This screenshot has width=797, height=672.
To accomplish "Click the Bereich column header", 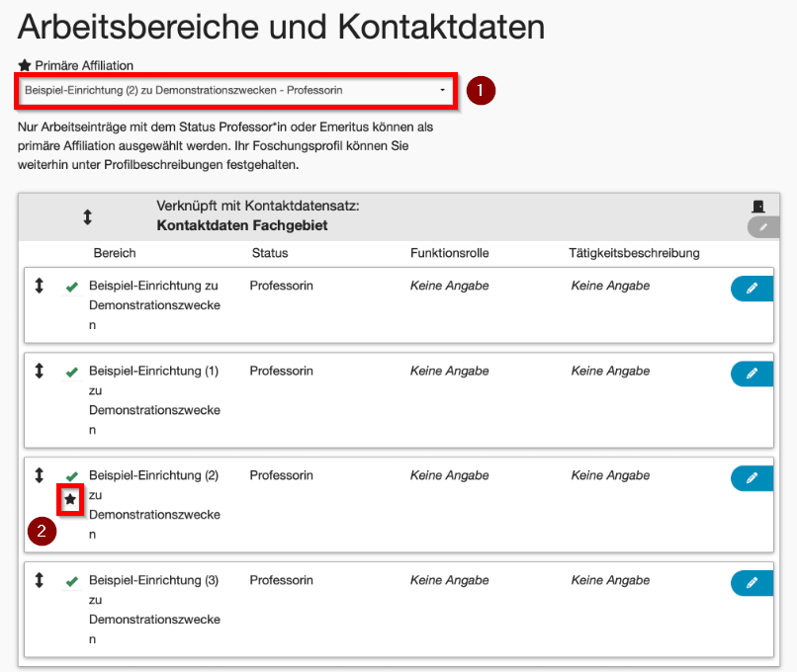I will click(115, 253).
